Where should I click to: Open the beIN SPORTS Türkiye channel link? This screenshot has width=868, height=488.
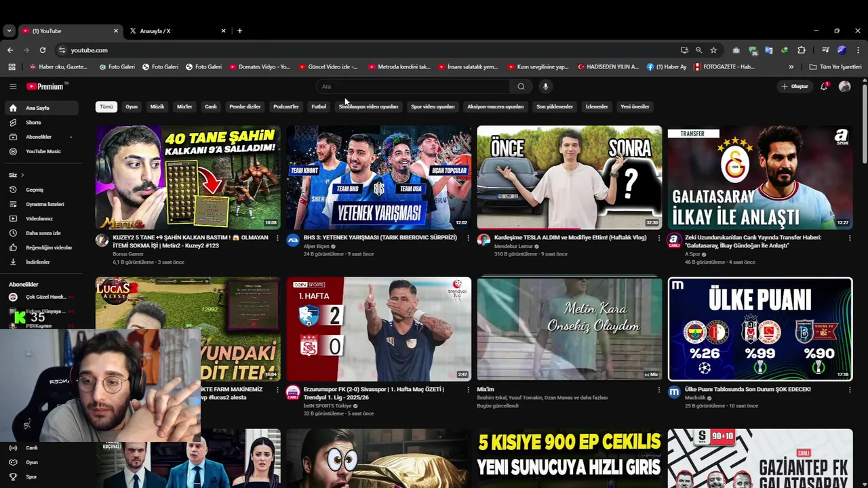coord(328,405)
